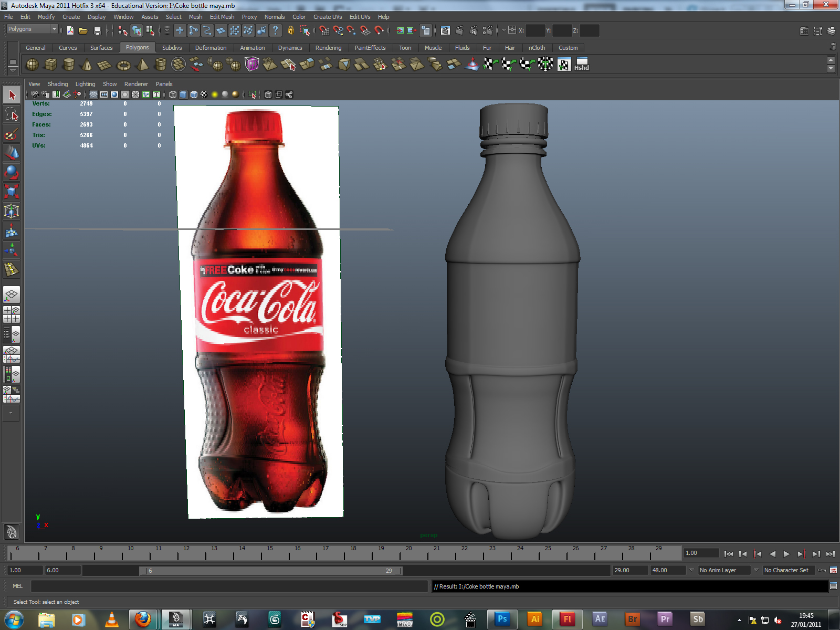Play the animation backwards
Viewport: 840px width, 630px height.
click(x=772, y=554)
